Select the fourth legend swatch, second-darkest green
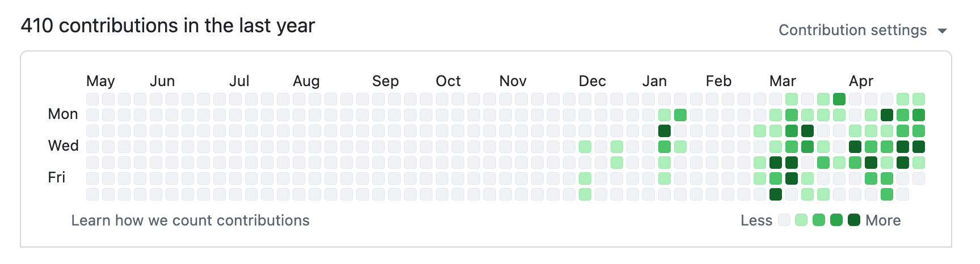Viewport: 980px width, 264px height. tap(836, 220)
